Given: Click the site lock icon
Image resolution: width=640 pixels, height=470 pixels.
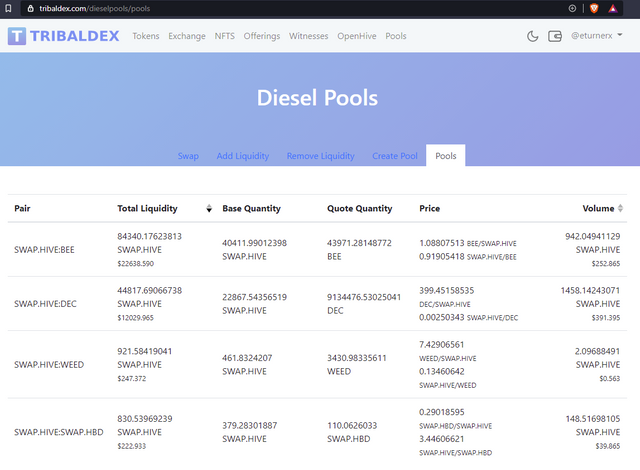Looking at the screenshot, I should click(29, 8).
